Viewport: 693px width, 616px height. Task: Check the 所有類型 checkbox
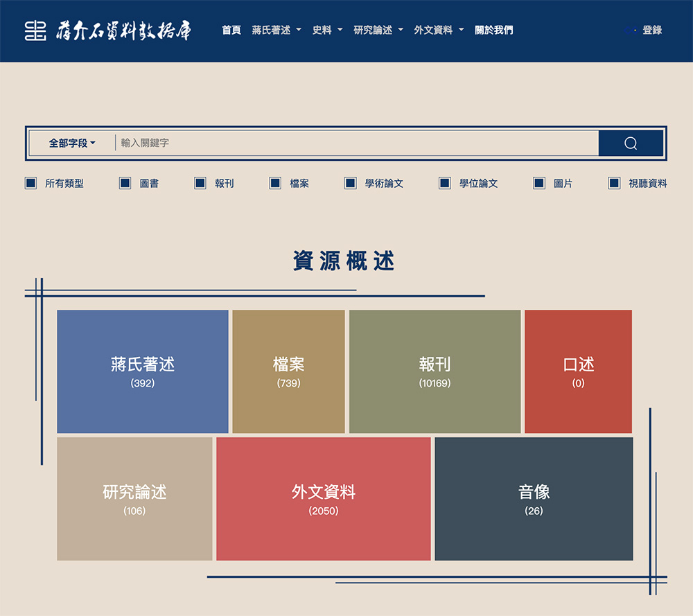[x=30, y=183]
